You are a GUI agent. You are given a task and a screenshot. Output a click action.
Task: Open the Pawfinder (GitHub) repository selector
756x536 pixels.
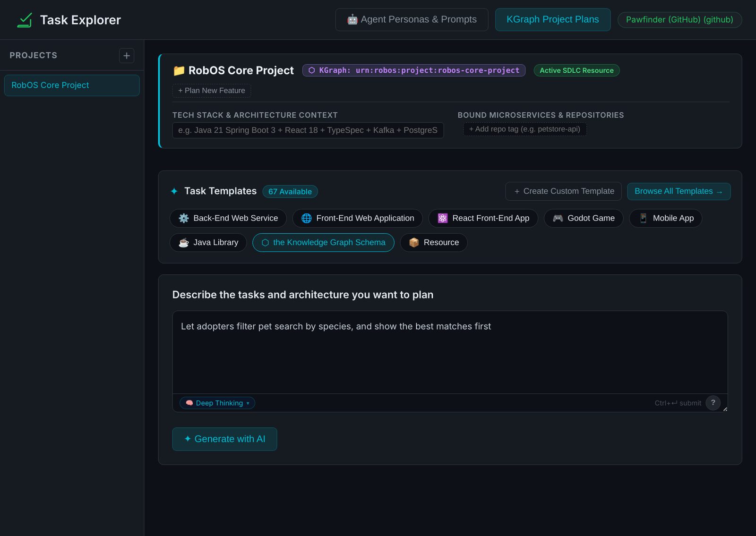point(679,20)
